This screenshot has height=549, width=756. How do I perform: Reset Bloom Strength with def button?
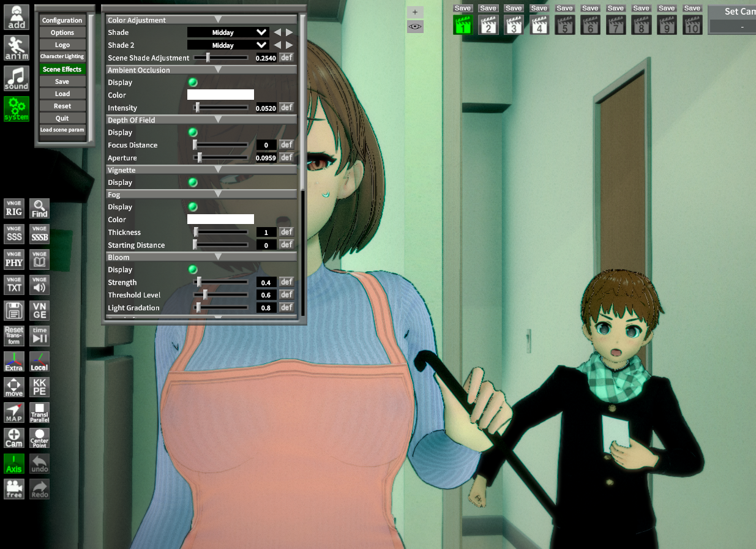pos(286,282)
